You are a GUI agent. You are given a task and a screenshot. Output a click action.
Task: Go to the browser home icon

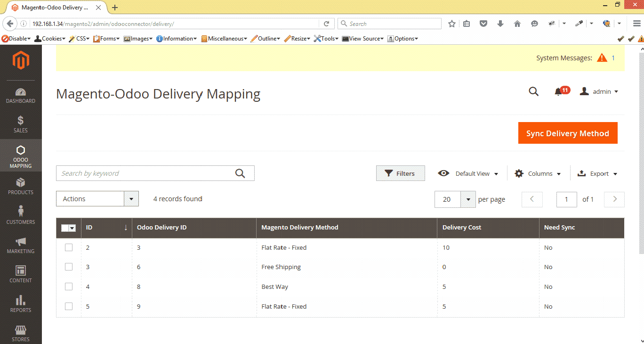[517, 24]
